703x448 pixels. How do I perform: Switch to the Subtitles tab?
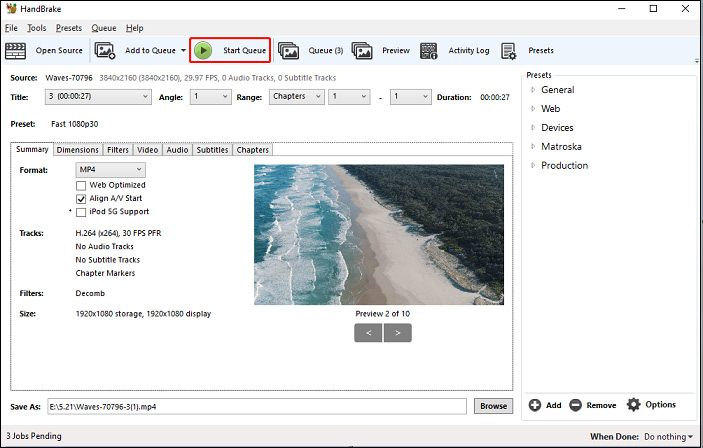pyautogui.click(x=213, y=150)
